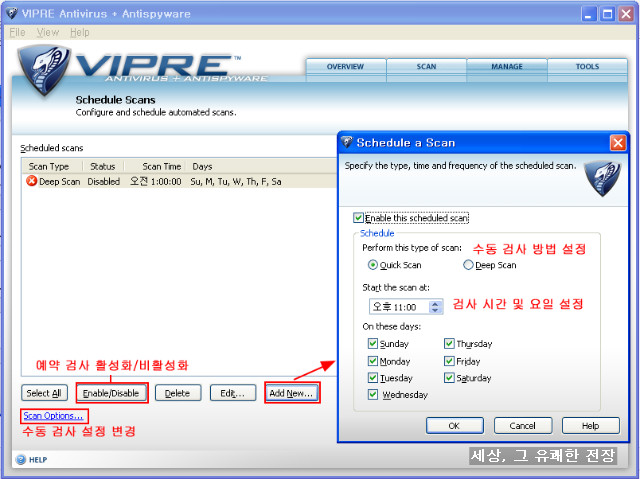Click the blue HELP question mark icon
The height and width of the screenshot is (479, 640).
[20, 460]
